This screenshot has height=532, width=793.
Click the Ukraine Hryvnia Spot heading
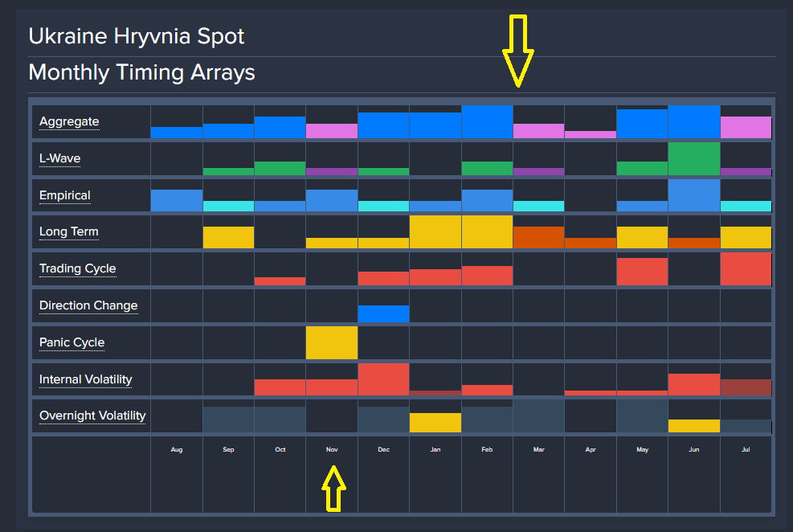tap(137, 36)
